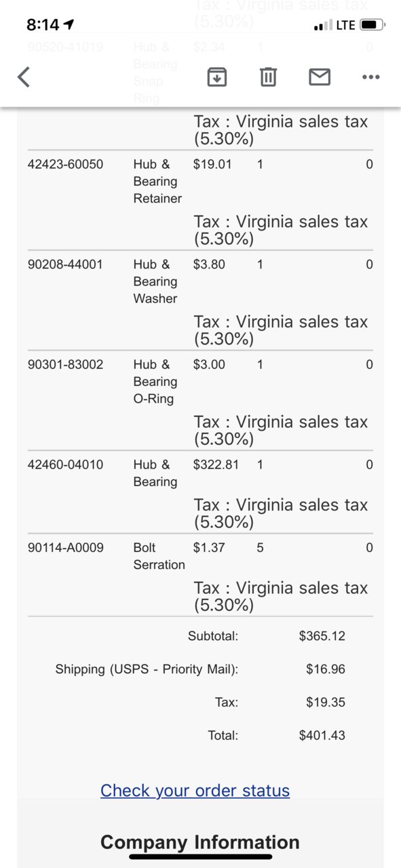401x868 pixels.
Task: Archive this email with the archive icon
Action: pos(216,77)
